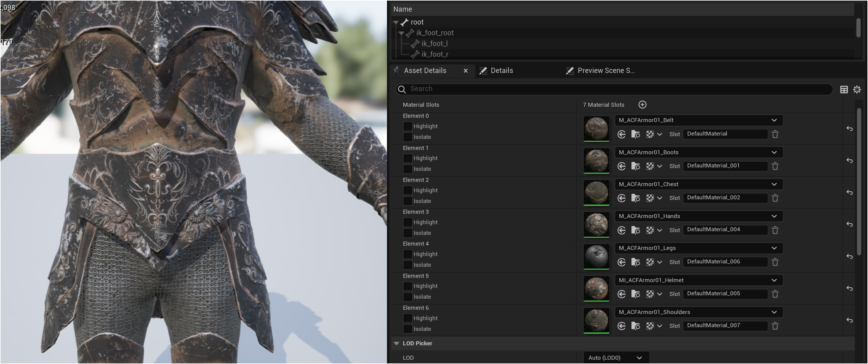This screenshot has width=868, height=364.
Task: Delete the DefaultMaterial_007 slot
Action: (775, 326)
